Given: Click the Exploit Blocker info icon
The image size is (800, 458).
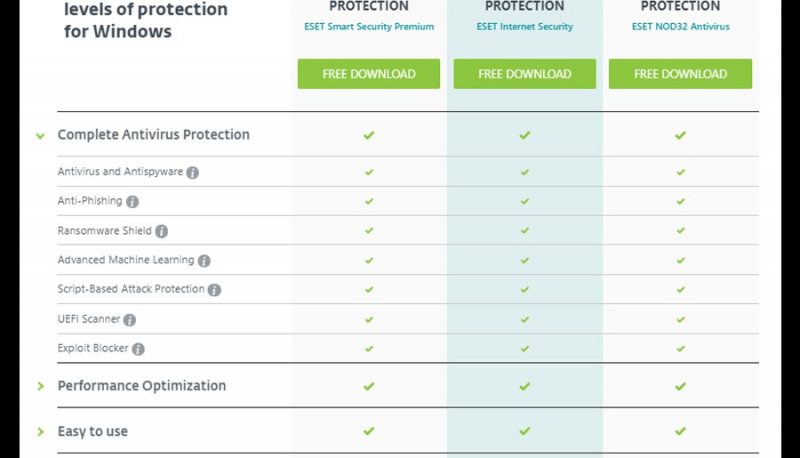Looking at the screenshot, I should (138, 349).
